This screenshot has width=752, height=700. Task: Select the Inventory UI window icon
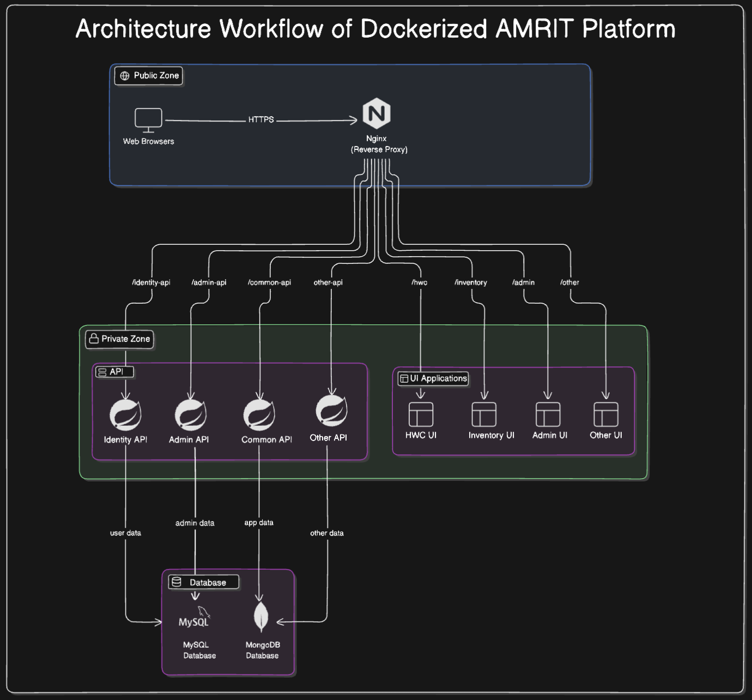pos(484,414)
